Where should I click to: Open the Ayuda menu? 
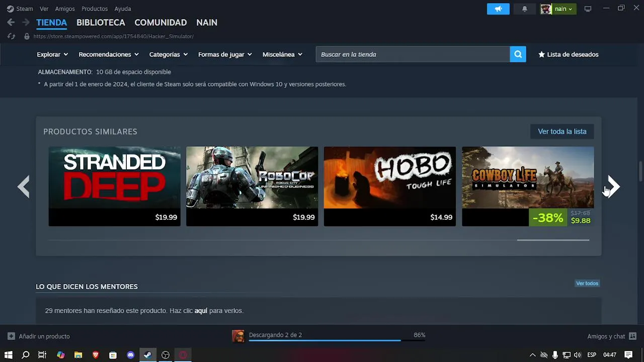123,9
